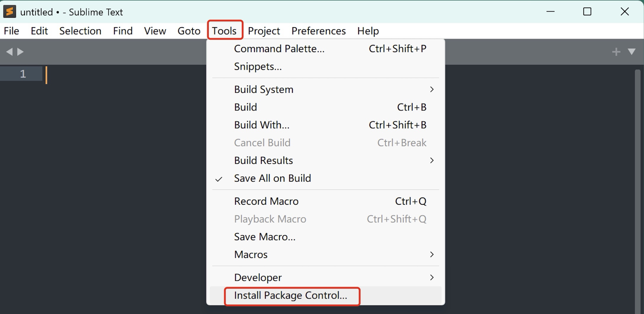Choose Install Package Control menu entry
The height and width of the screenshot is (314, 644).
click(290, 296)
